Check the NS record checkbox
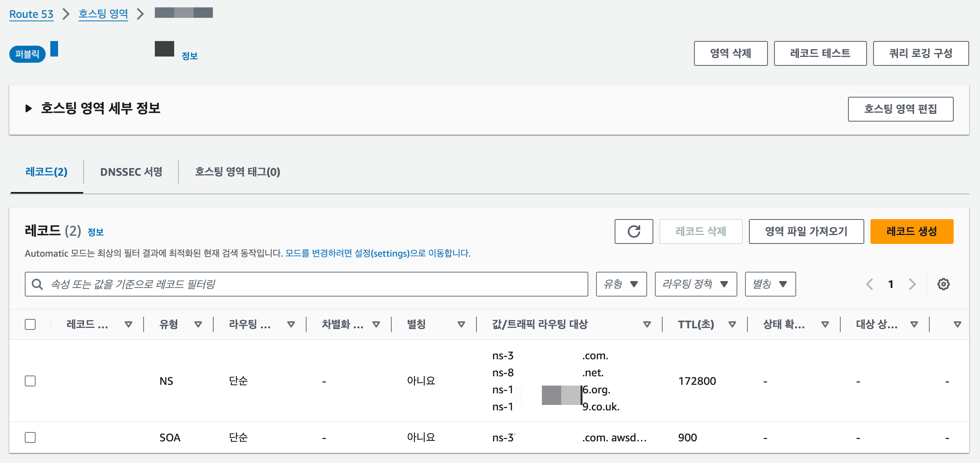Viewport: 980px width, 463px height. (30, 381)
